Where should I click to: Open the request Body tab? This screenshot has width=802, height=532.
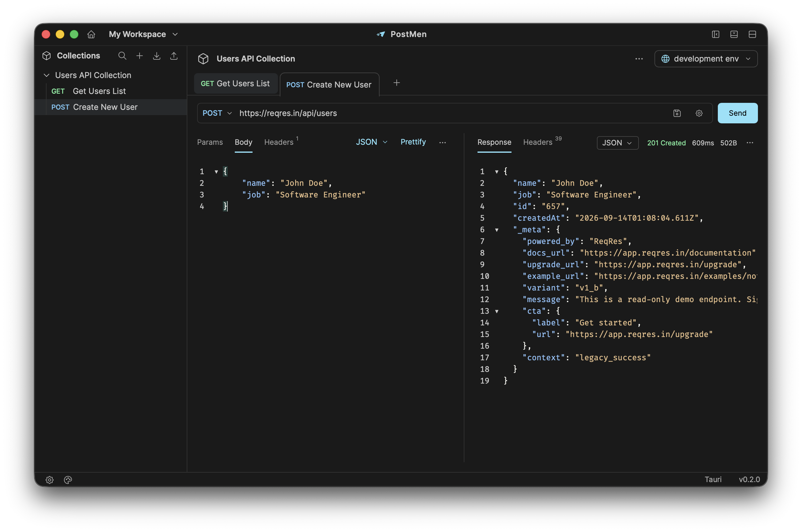coord(243,142)
